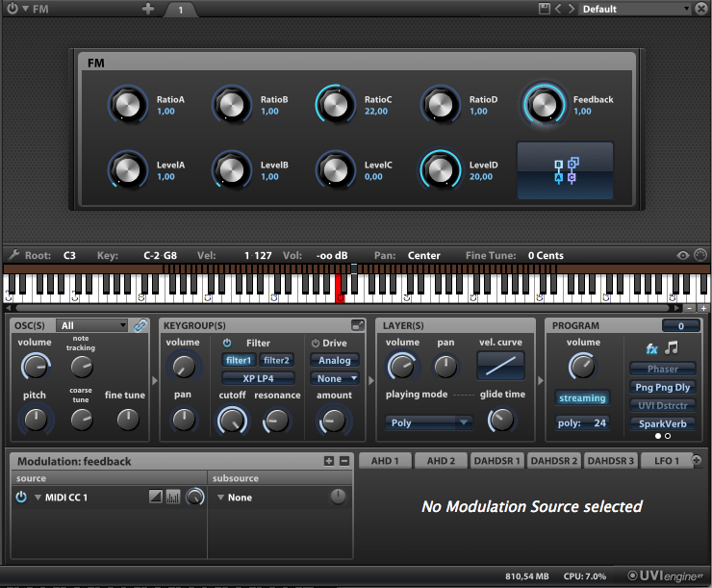This screenshot has height=588, width=712.
Task: Toggle the eye visibility icon in key bar
Action: pyautogui.click(x=682, y=256)
